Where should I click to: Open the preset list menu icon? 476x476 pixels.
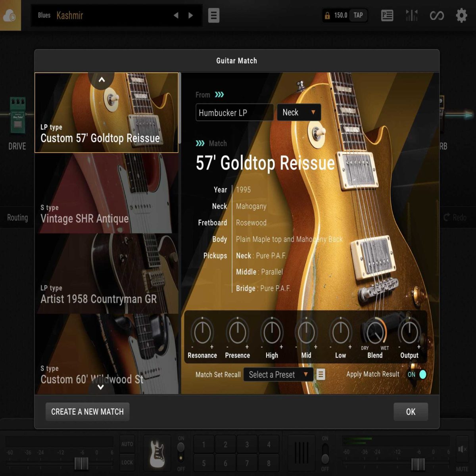tap(213, 15)
